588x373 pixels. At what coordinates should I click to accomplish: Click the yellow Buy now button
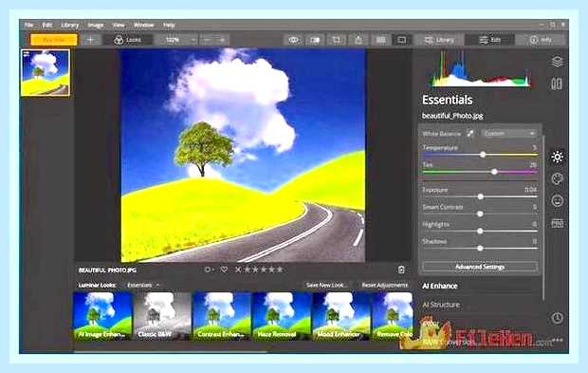pyautogui.click(x=54, y=40)
